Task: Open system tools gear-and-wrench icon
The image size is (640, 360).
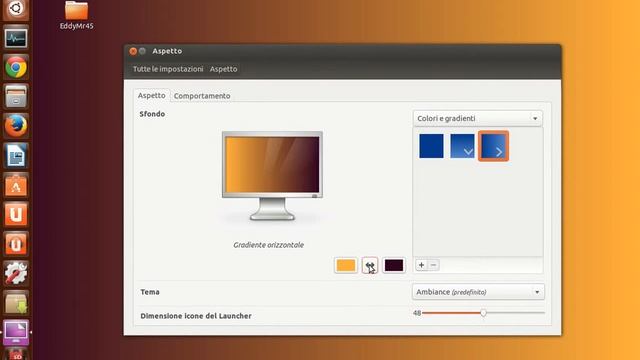Action: coord(16,273)
